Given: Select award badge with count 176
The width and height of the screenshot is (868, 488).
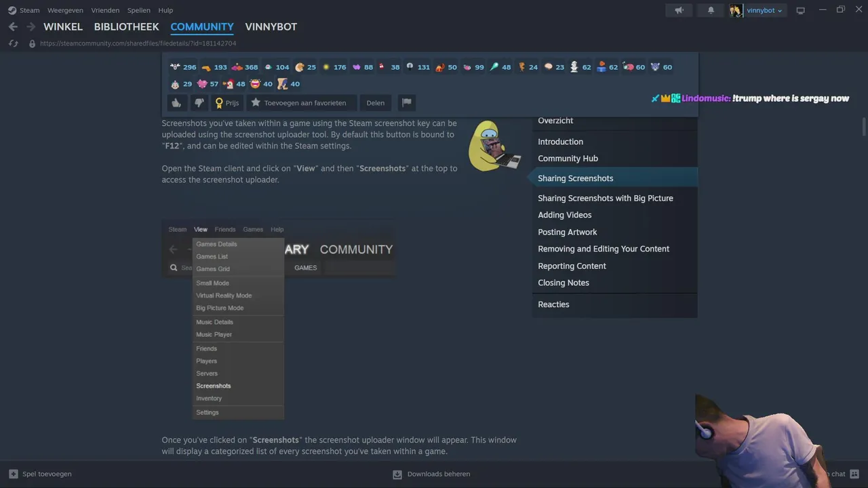Looking at the screenshot, I should coord(334,67).
